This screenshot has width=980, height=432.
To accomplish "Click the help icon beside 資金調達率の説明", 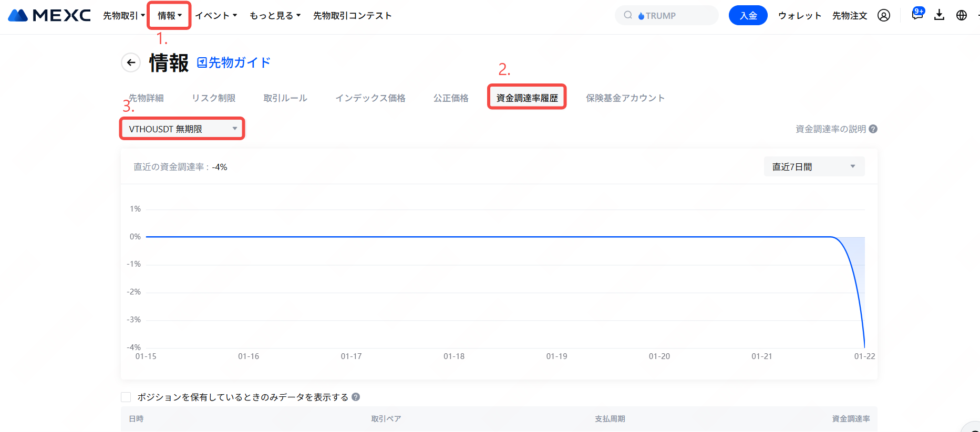I will click(x=873, y=129).
